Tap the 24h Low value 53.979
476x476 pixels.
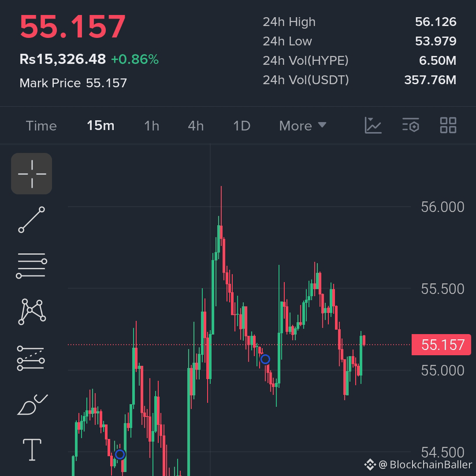(435, 41)
